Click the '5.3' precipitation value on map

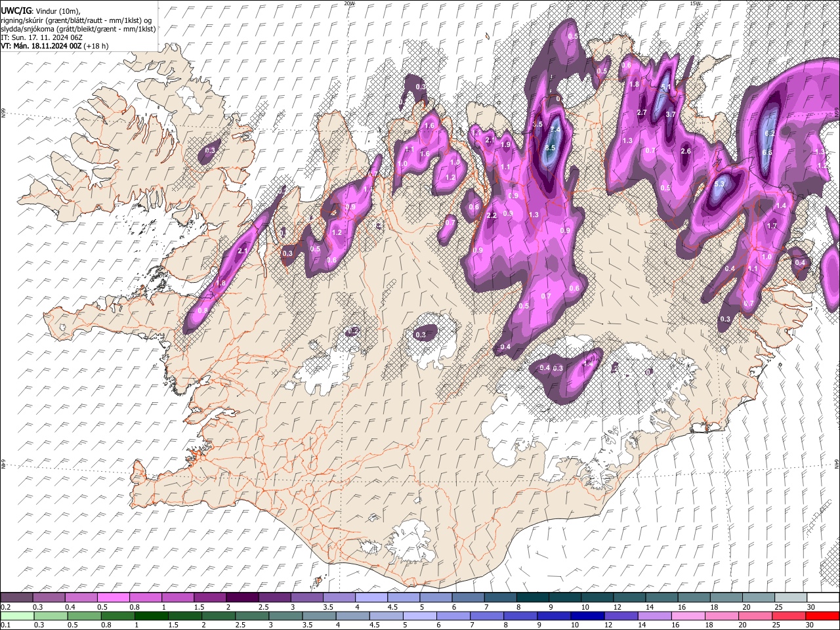pyautogui.click(x=719, y=184)
